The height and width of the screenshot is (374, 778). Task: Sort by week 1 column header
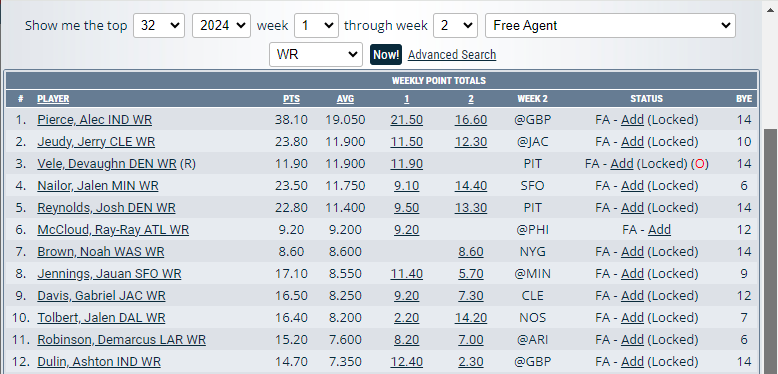pyautogui.click(x=406, y=99)
